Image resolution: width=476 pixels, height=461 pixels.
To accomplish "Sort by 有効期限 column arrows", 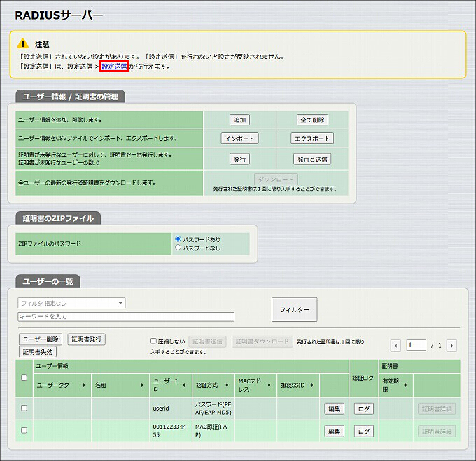I will [x=405, y=385].
